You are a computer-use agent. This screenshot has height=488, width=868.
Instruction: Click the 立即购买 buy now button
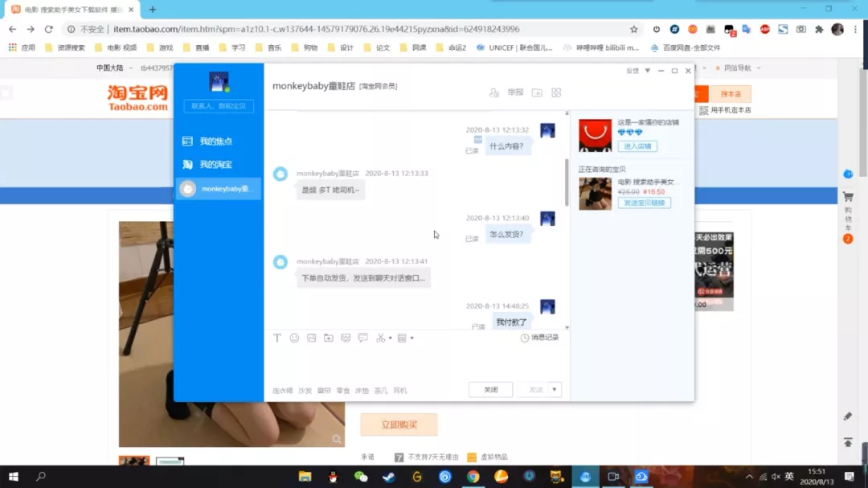click(x=399, y=424)
